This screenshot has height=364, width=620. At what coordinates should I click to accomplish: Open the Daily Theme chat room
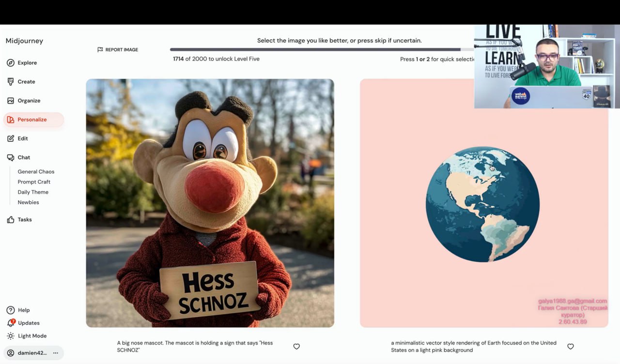coord(33,192)
